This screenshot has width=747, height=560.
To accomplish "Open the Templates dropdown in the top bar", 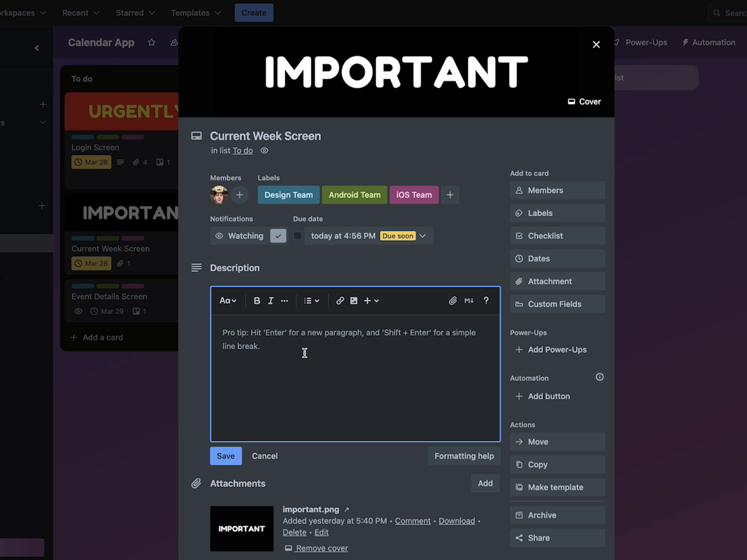I will tap(196, 13).
